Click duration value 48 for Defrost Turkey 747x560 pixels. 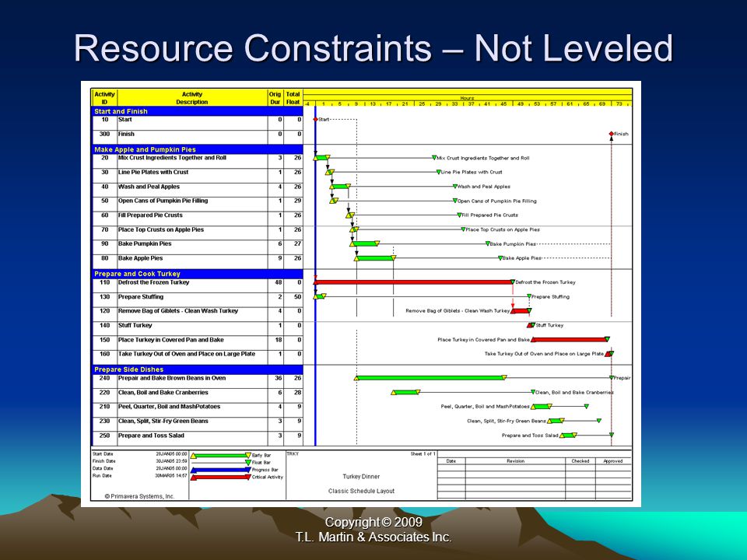[279, 282]
